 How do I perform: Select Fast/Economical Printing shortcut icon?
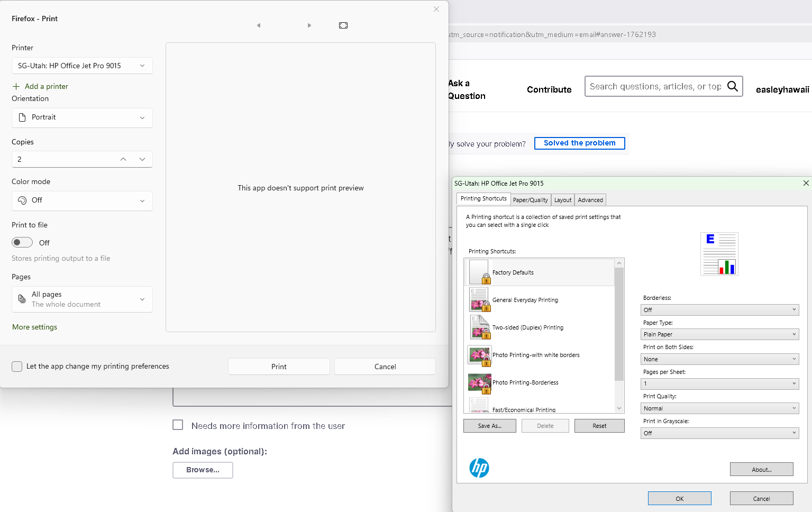[479, 406]
